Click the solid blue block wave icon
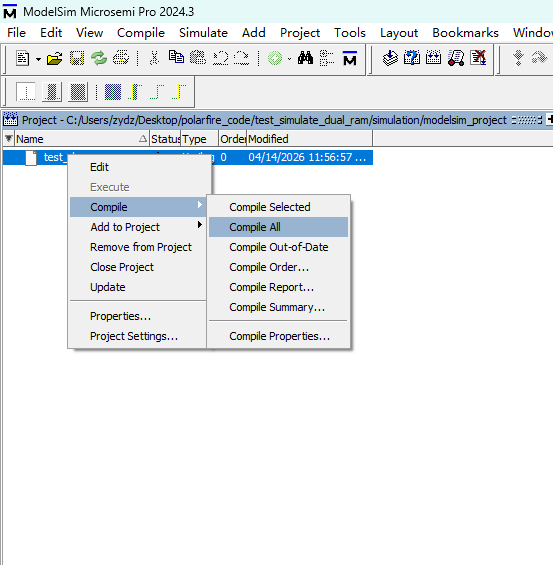This screenshot has height=565, width=553. click(x=113, y=92)
